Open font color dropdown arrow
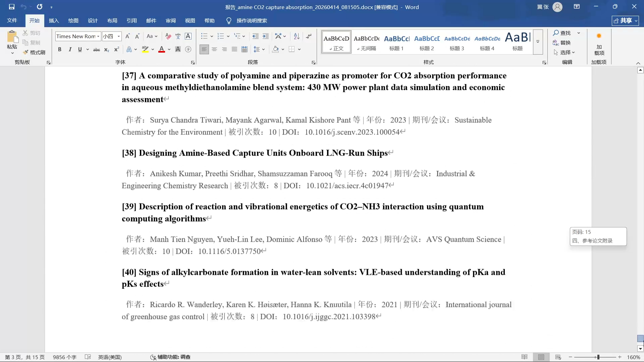The width and height of the screenshot is (644, 362). pos(169,50)
